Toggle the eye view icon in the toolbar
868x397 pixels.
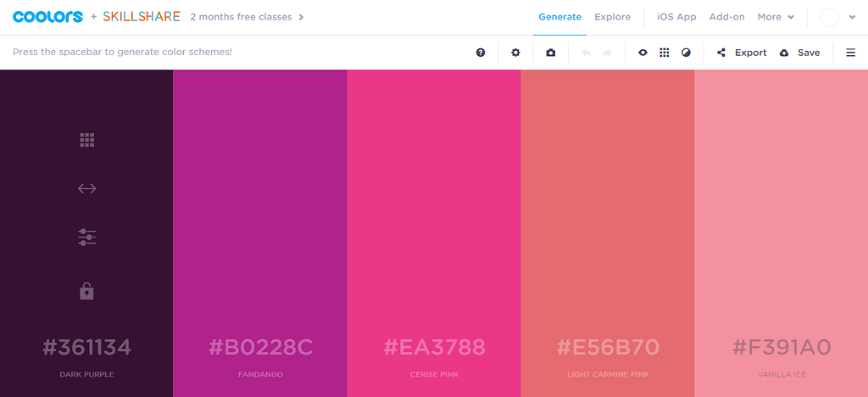[643, 53]
